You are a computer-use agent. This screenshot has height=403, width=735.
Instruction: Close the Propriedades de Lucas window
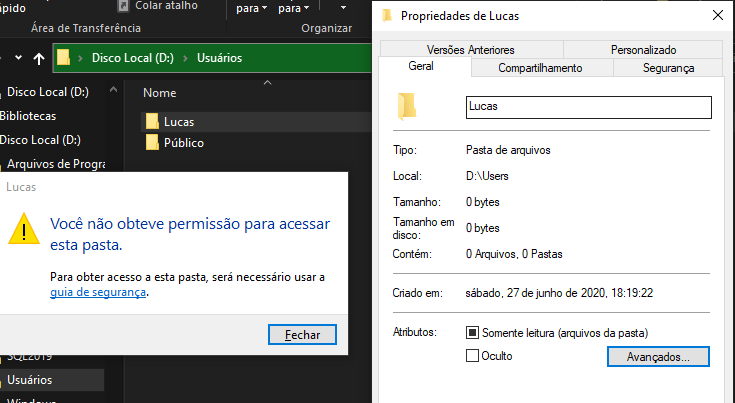[x=718, y=15]
